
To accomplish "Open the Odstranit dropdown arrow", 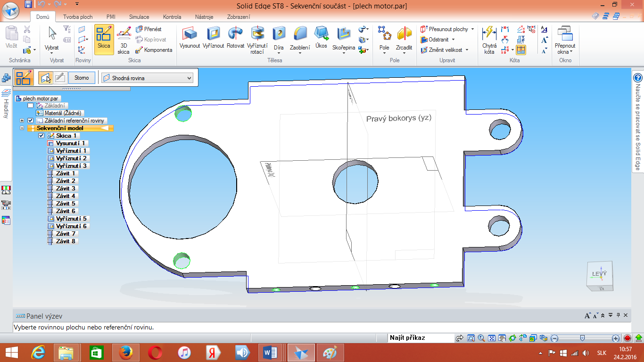I will click(x=453, y=40).
